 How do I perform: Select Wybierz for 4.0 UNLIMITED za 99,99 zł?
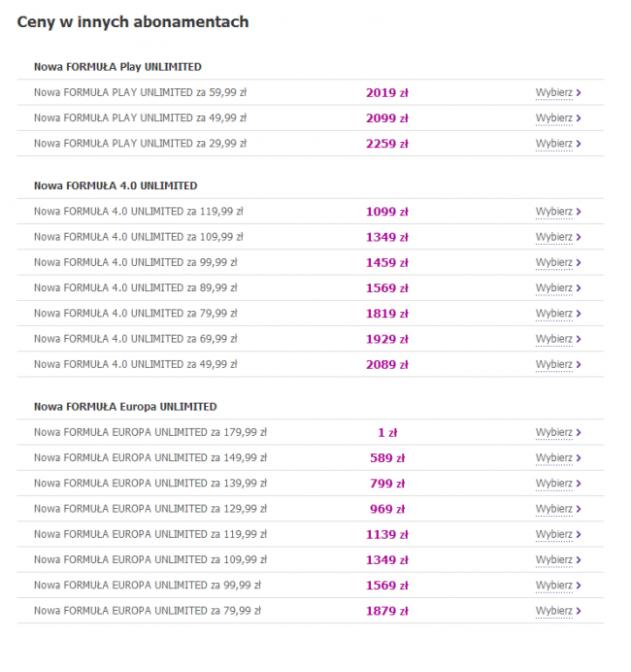tap(558, 262)
